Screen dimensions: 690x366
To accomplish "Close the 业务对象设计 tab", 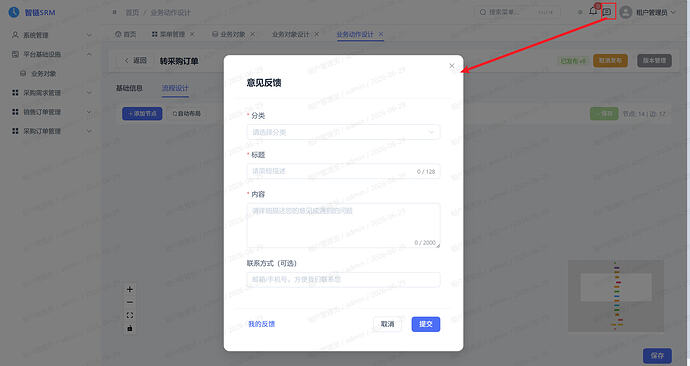I will [x=316, y=34].
